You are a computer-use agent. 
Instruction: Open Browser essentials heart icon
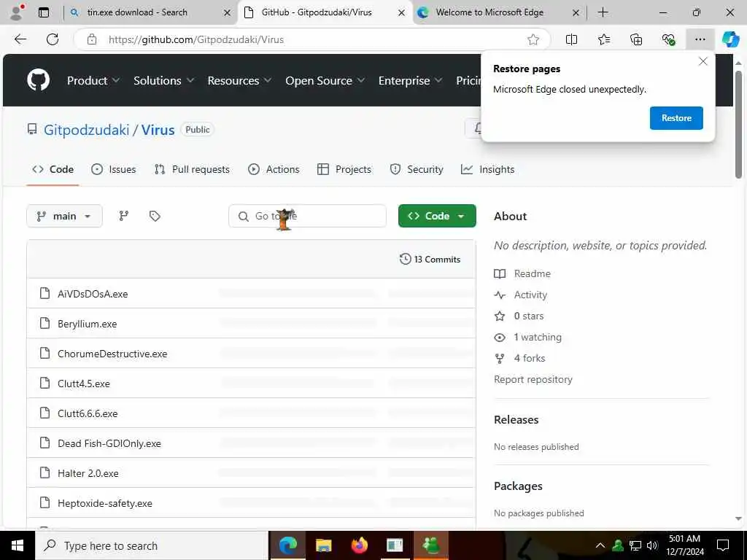[668, 39]
